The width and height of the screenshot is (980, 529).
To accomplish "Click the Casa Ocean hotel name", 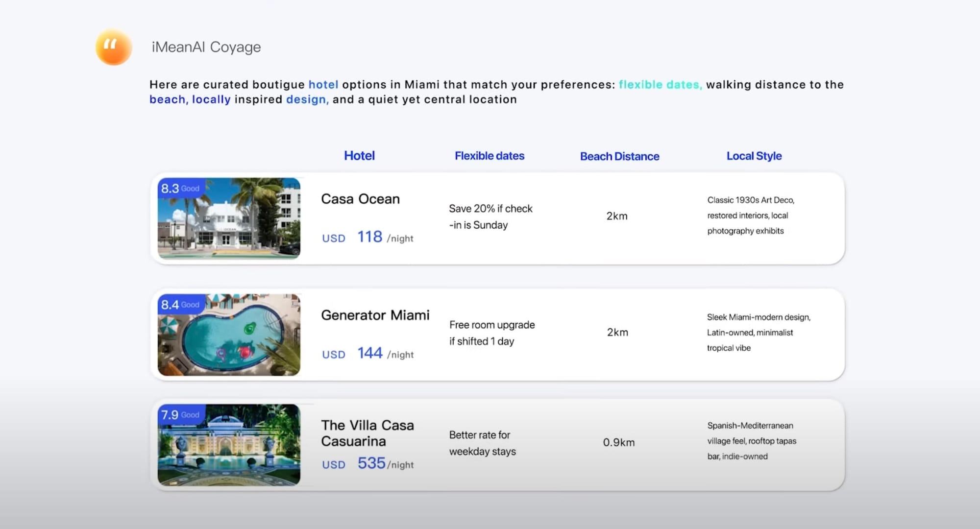I will [x=360, y=199].
